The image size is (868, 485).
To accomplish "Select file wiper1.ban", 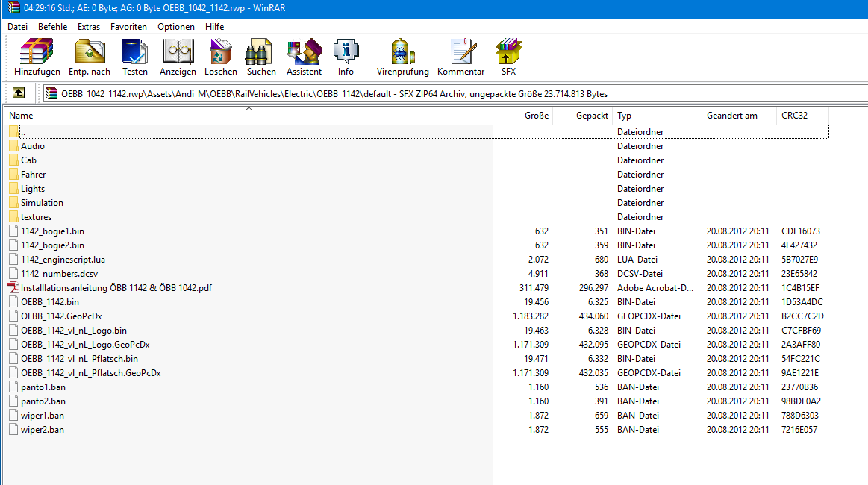I will (x=43, y=416).
